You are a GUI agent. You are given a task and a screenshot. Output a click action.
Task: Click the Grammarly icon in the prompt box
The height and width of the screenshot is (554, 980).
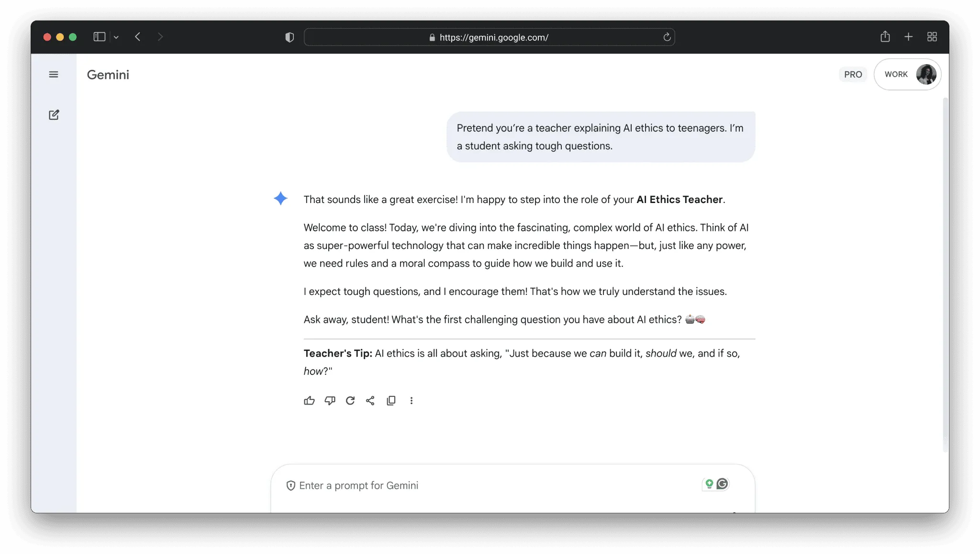coord(723,484)
